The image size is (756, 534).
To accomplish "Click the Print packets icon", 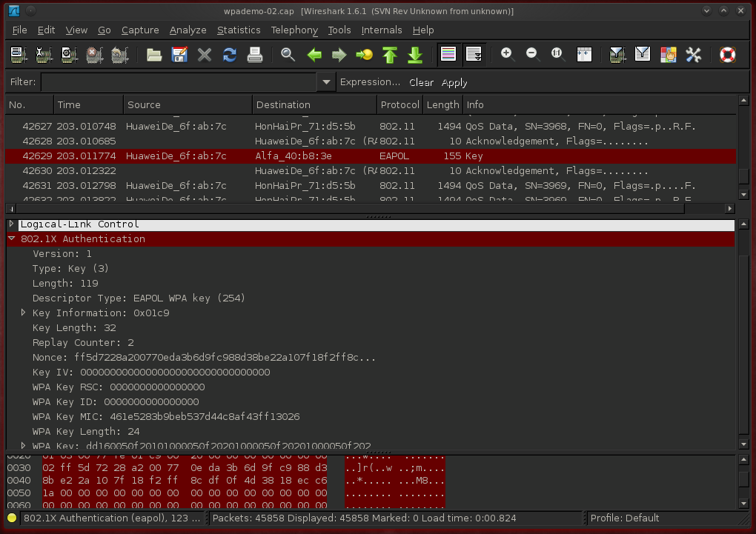I will 255,55.
